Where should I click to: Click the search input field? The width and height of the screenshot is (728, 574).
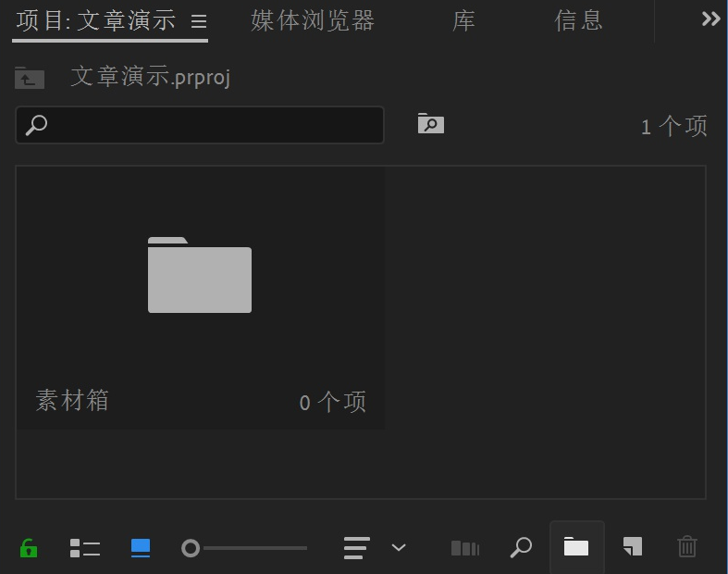click(200, 125)
